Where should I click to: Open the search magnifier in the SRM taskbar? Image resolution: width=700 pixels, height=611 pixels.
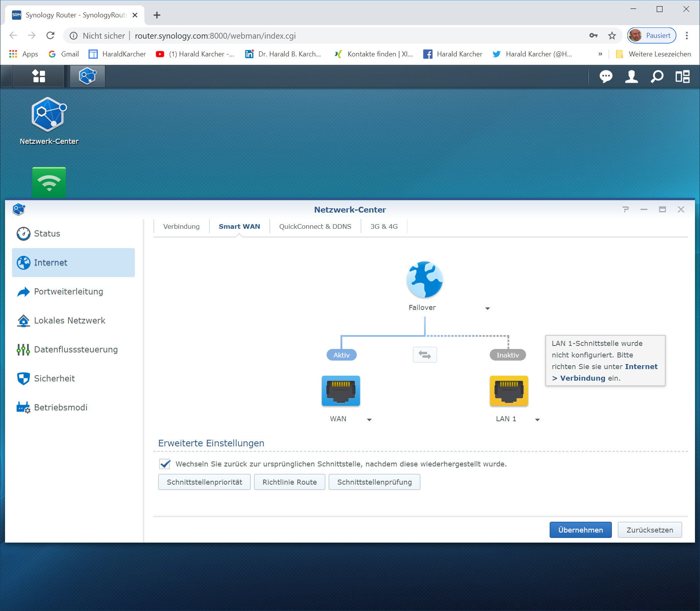point(657,77)
